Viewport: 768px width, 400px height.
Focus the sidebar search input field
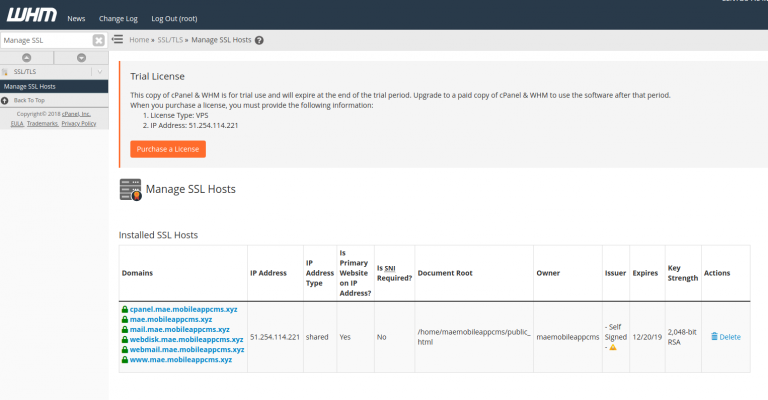pos(45,40)
